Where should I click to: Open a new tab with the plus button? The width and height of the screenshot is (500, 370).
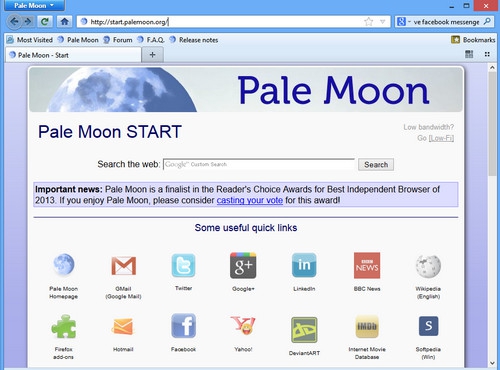click(x=152, y=55)
